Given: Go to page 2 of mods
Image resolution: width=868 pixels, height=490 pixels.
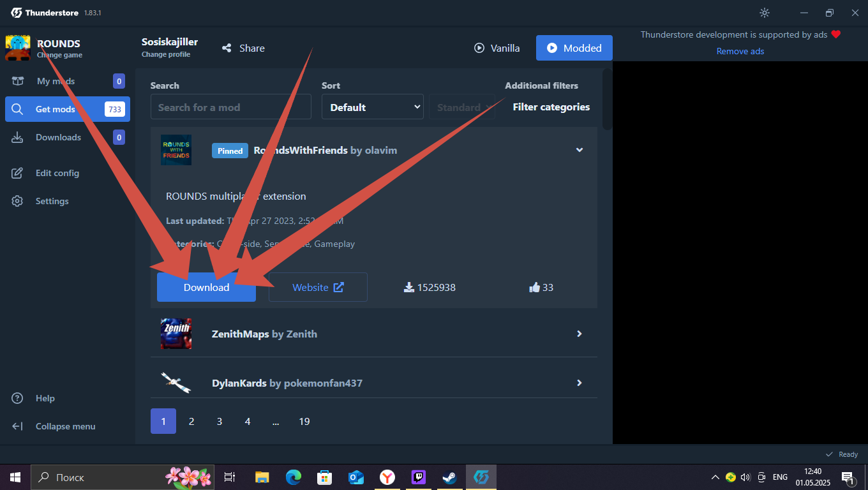Looking at the screenshot, I should (191, 421).
